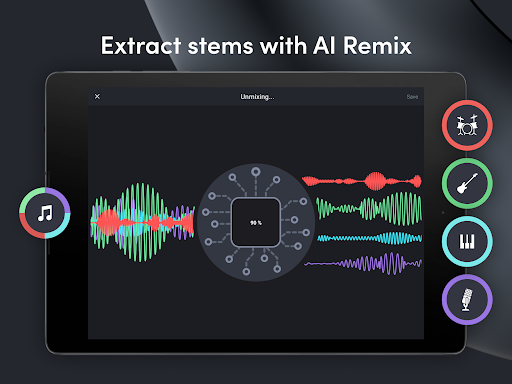
Task: Click the tallest green peak in mixed waveform
Action: pos(141,222)
